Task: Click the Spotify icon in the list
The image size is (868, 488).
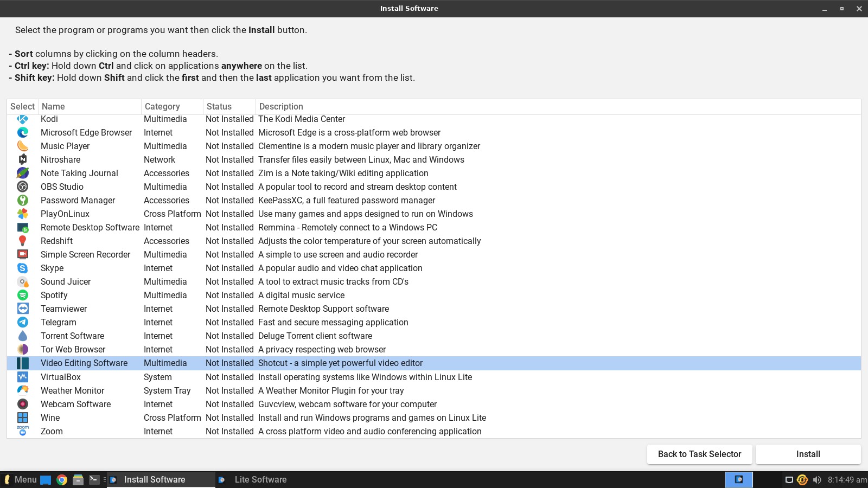Action: [23, 295]
